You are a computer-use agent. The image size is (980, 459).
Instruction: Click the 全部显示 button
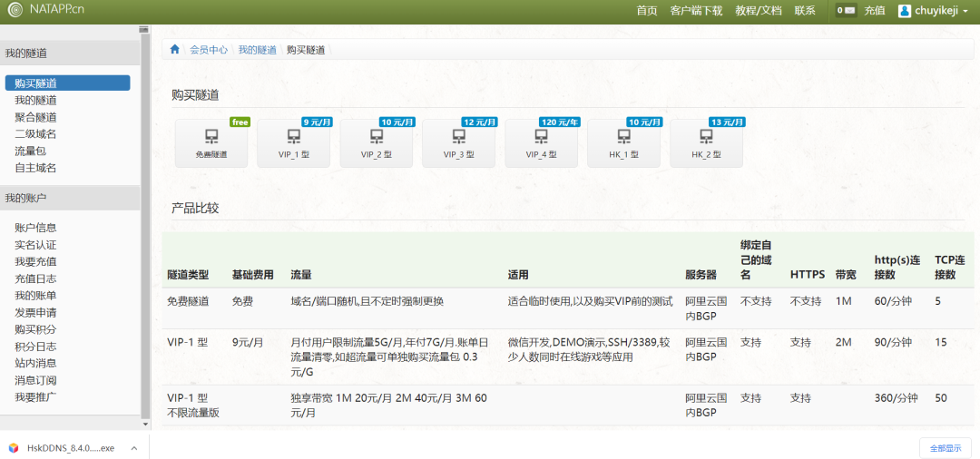(944, 448)
